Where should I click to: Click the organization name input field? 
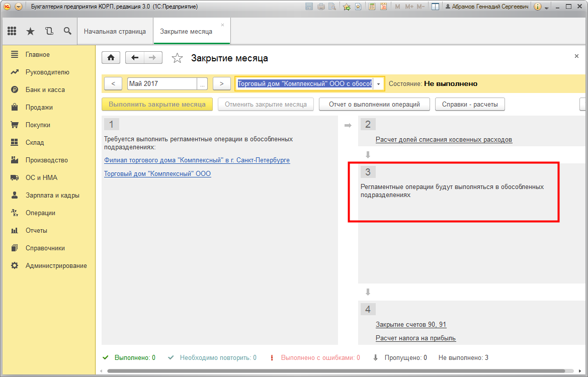[304, 83]
